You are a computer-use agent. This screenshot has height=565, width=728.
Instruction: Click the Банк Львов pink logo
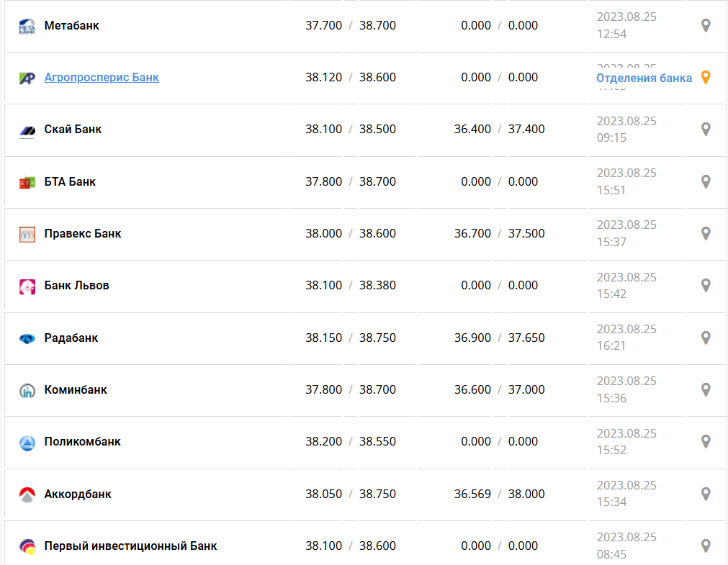[27, 286]
